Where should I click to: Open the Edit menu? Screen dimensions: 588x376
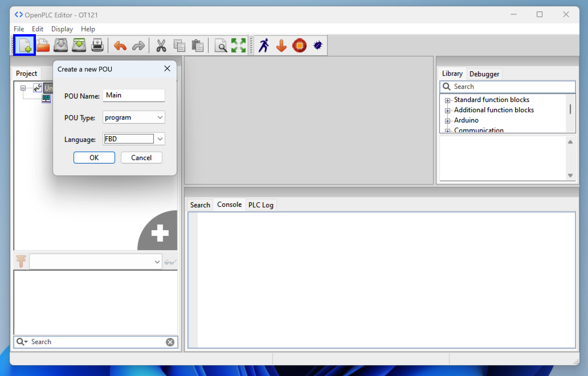38,29
